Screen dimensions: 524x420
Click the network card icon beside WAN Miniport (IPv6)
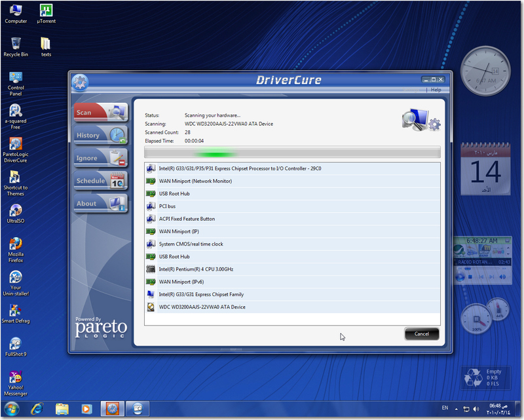point(151,282)
